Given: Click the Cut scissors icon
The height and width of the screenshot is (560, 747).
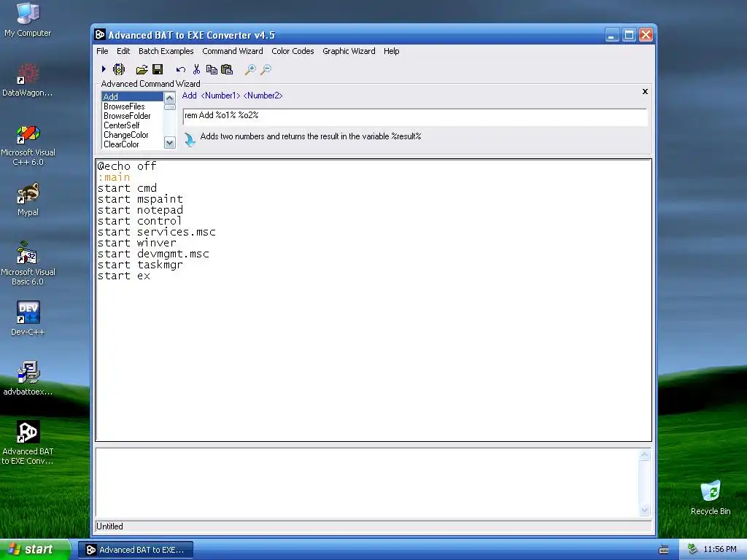Looking at the screenshot, I should click(196, 69).
